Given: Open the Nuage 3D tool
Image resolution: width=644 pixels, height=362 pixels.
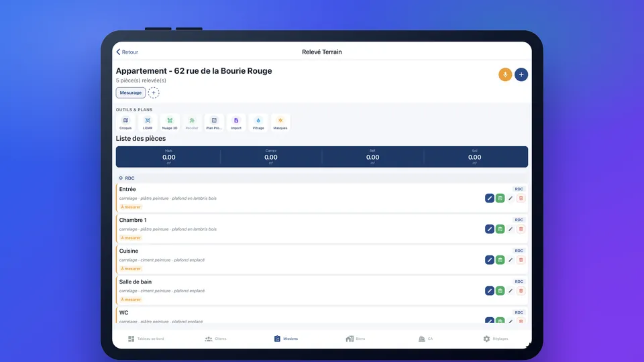Looking at the screenshot, I should [x=170, y=123].
